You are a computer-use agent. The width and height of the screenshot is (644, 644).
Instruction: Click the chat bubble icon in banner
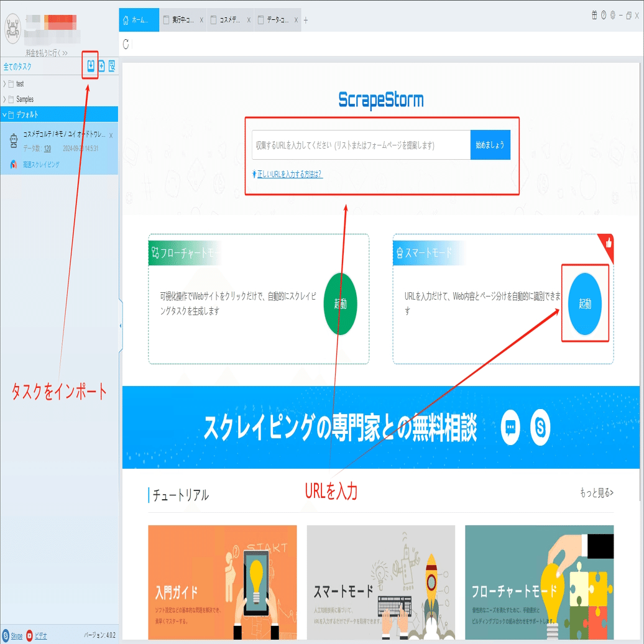(x=510, y=428)
